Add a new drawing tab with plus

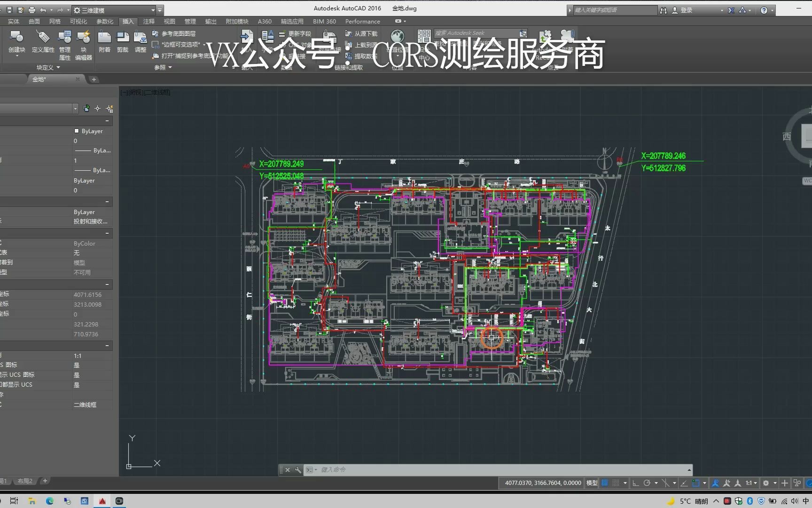(x=94, y=79)
